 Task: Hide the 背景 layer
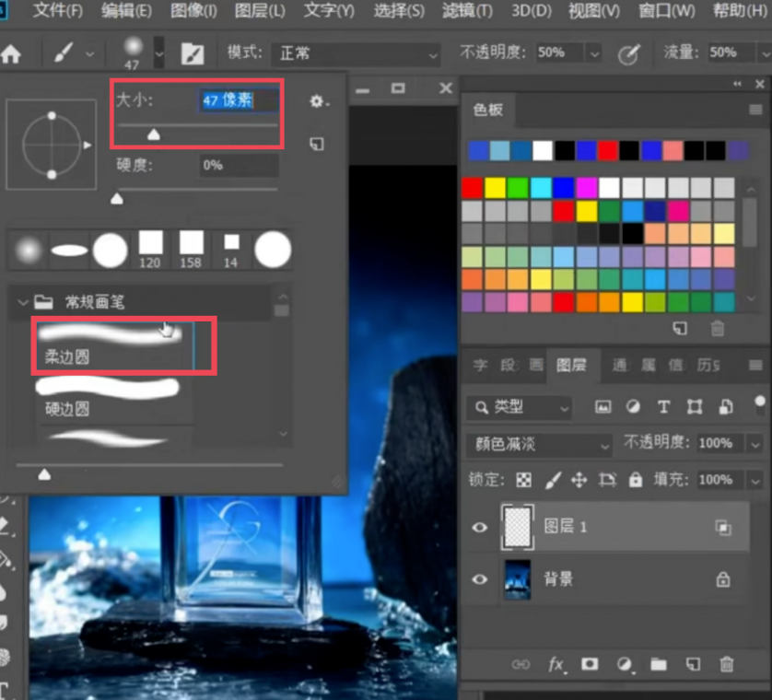pos(480,579)
